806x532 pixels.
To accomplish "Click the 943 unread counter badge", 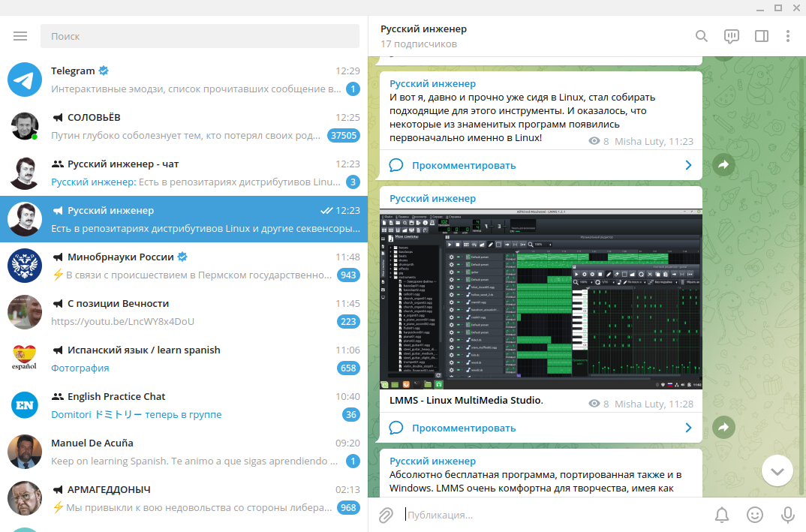I will point(348,275).
